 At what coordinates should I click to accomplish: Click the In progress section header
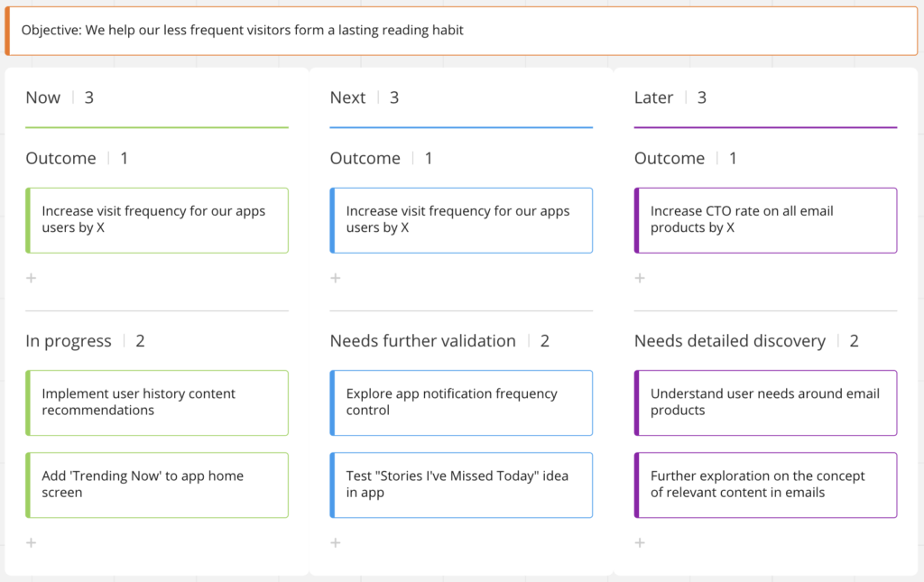click(x=69, y=340)
